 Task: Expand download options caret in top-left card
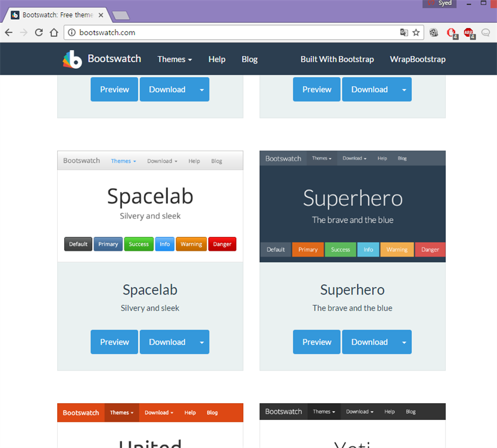pyautogui.click(x=202, y=89)
